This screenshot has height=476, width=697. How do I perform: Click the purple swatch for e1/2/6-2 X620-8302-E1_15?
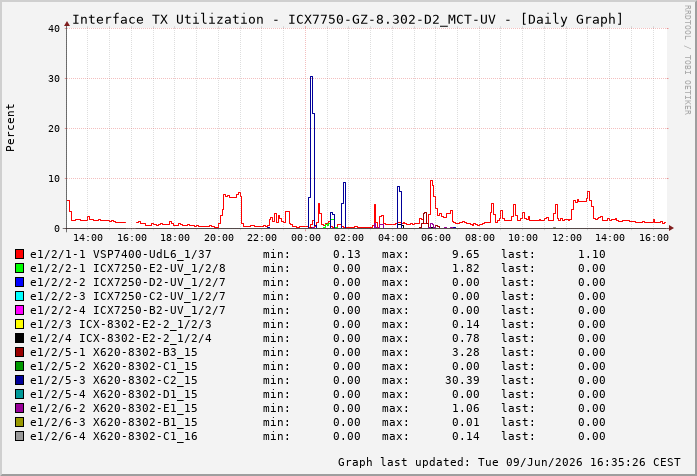19,408
